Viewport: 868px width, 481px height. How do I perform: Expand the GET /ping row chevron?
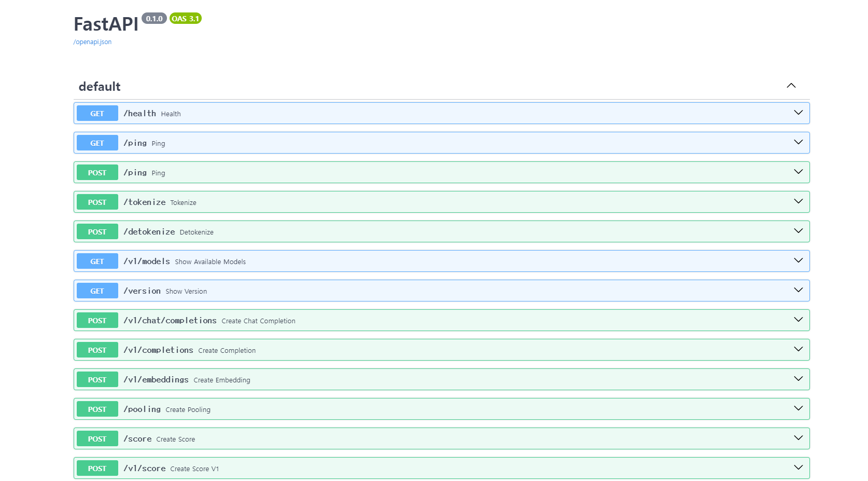coord(798,142)
